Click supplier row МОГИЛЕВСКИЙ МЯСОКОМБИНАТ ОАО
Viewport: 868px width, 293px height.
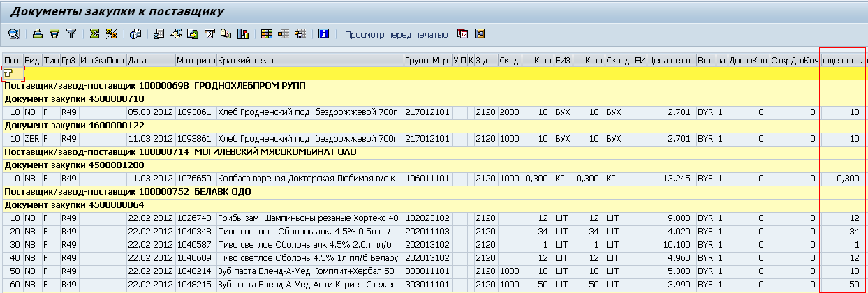tap(434, 152)
